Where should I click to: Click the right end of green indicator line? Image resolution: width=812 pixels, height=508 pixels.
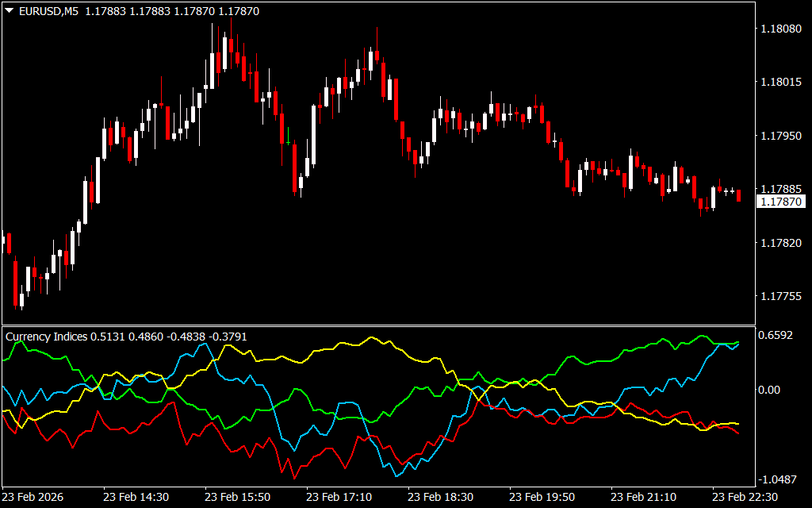pyautogui.click(x=738, y=342)
